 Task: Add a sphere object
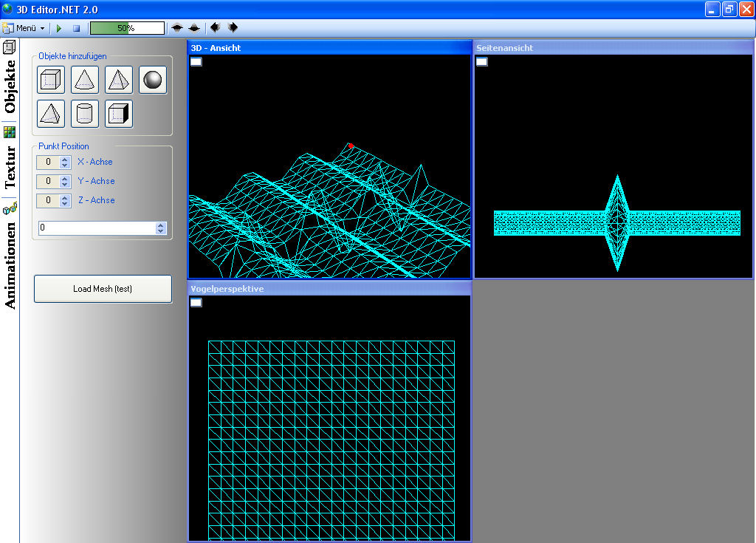coord(153,80)
